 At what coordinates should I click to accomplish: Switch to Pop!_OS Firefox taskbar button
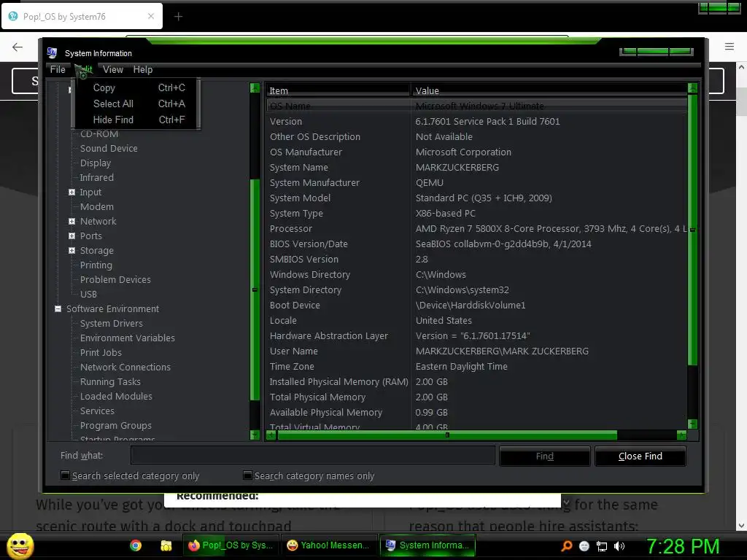[x=231, y=545]
